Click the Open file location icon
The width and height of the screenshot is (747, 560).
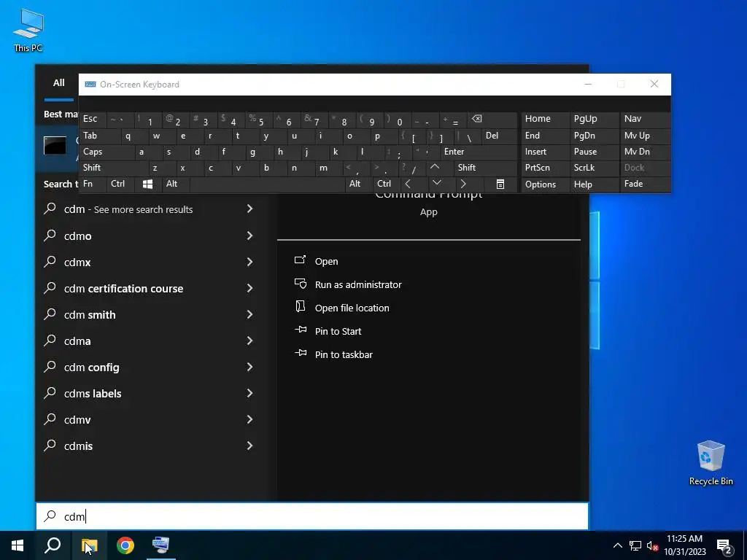(x=300, y=307)
